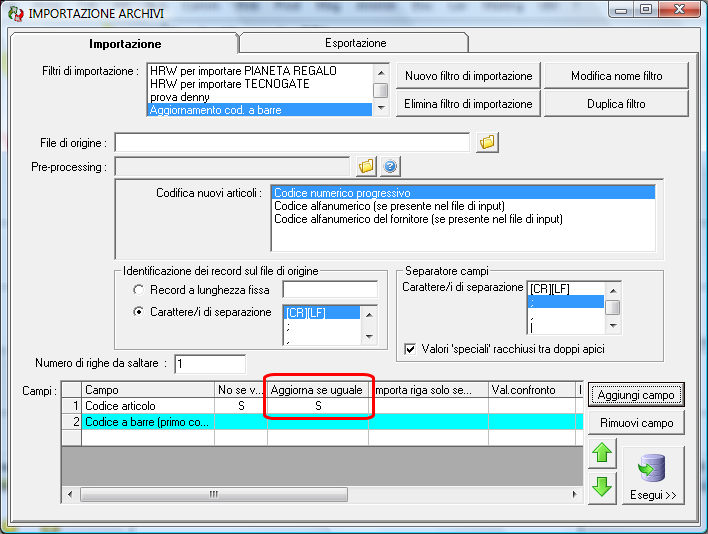Select [CR][LF] in record identification list
This screenshot has height=534, width=708.
[322, 312]
